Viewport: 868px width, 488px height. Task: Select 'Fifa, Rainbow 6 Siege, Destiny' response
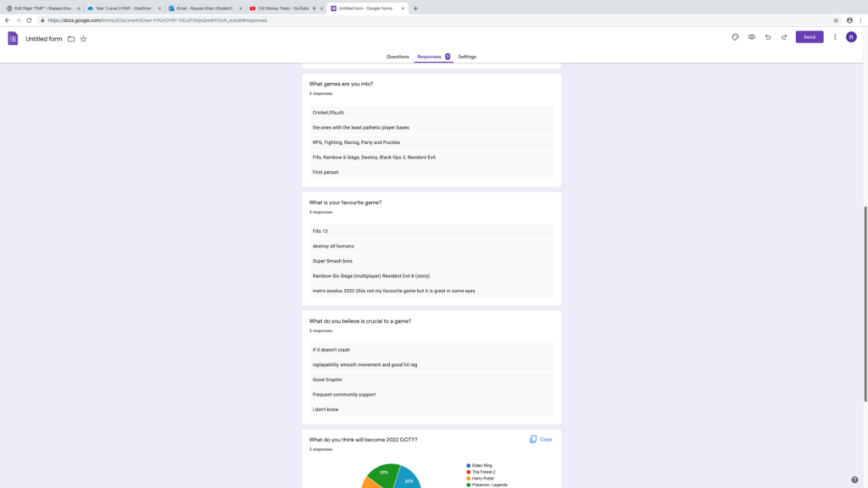click(x=431, y=157)
